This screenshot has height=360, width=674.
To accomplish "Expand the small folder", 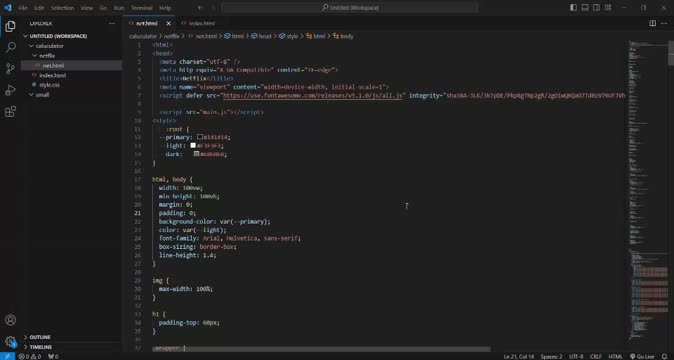I will point(42,95).
